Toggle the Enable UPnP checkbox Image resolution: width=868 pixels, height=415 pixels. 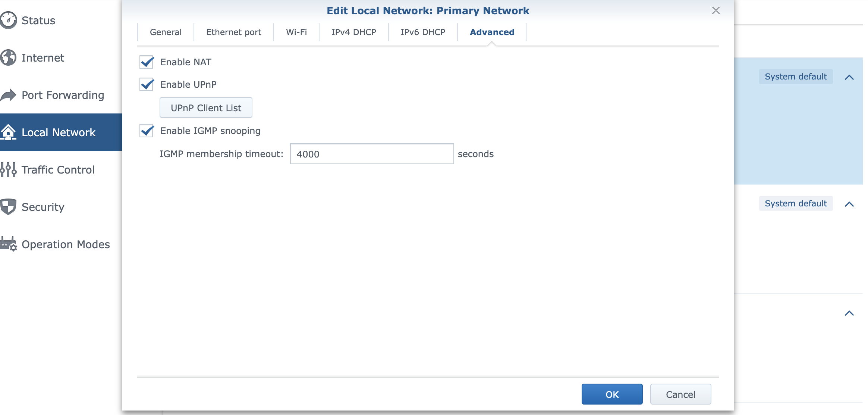click(147, 84)
